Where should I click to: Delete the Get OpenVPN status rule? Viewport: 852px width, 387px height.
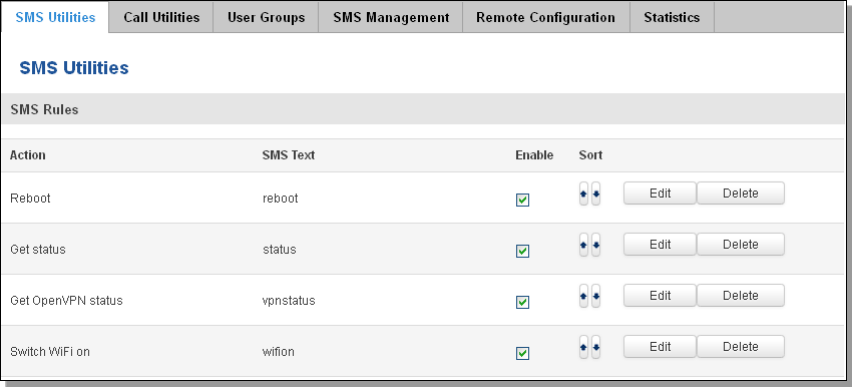click(x=741, y=296)
